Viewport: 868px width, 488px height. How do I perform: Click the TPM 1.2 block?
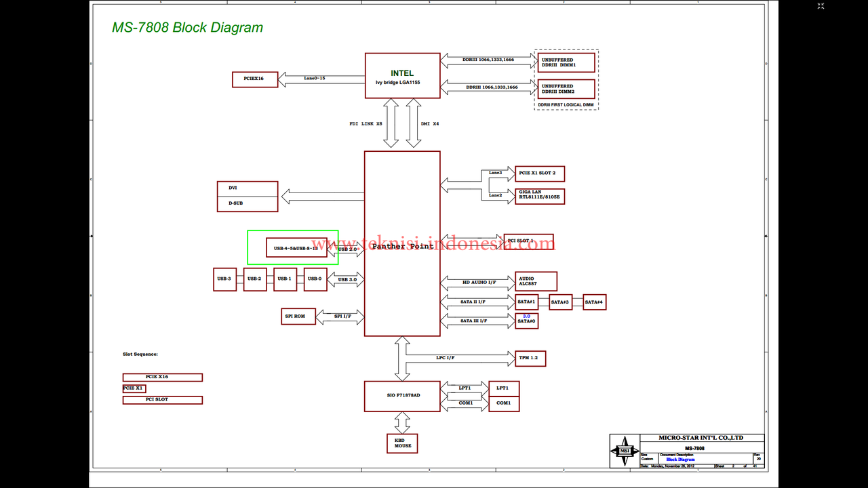click(530, 359)
